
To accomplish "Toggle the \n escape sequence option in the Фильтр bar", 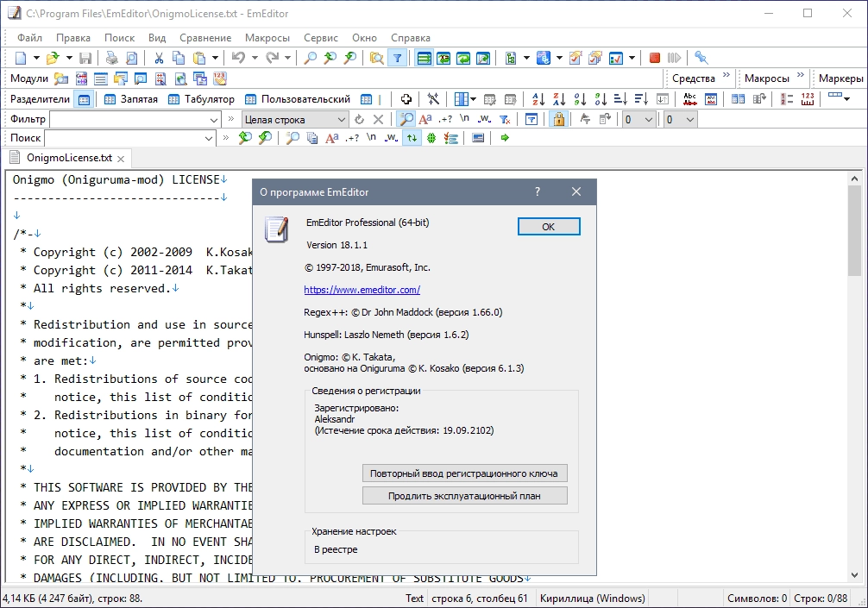I will [x=464, y=118].
